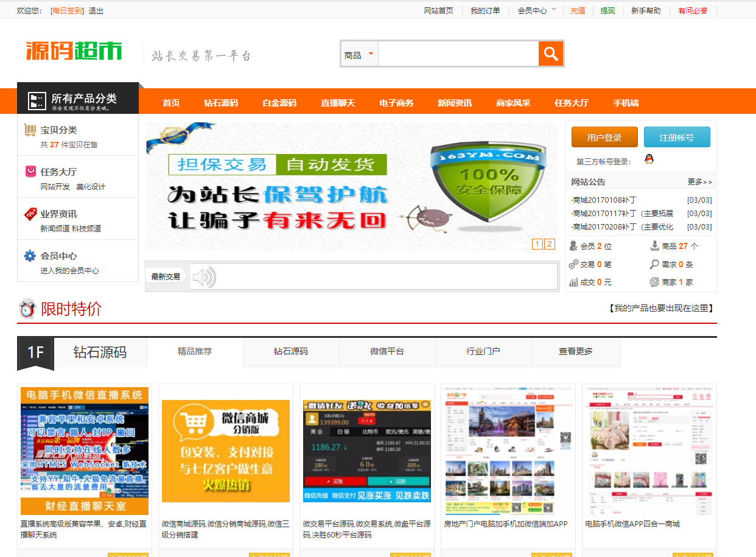The image size is (756, 557).
Task: Open 新闻资讯 in the navigation bar
Action: 455,103
